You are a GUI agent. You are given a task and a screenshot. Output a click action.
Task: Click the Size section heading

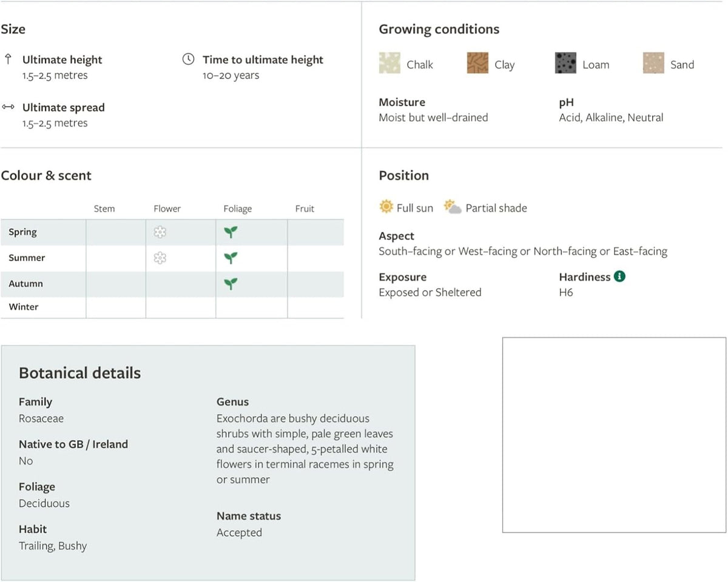click(x=13, y=29)
